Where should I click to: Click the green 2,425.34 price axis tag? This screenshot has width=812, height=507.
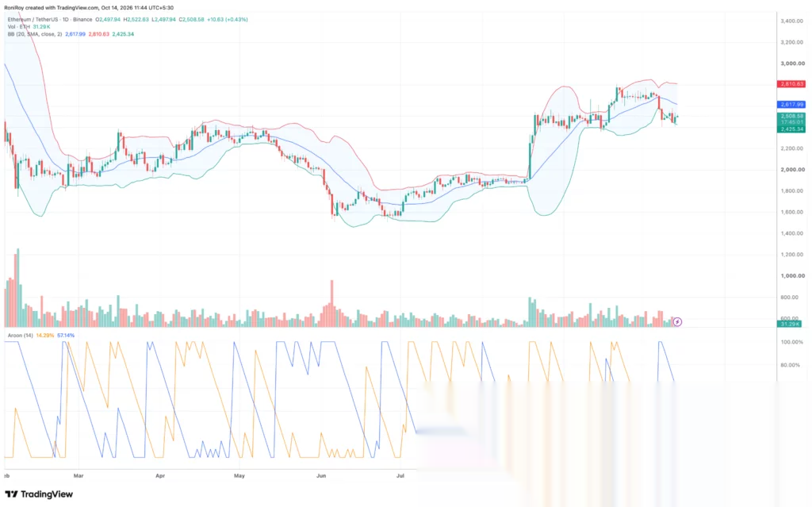click(x=791, y=129)
